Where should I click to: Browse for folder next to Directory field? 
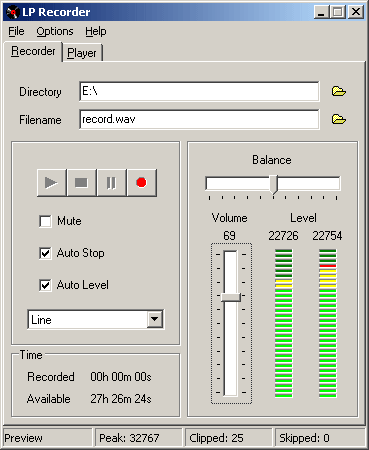[x=339, y=91]
